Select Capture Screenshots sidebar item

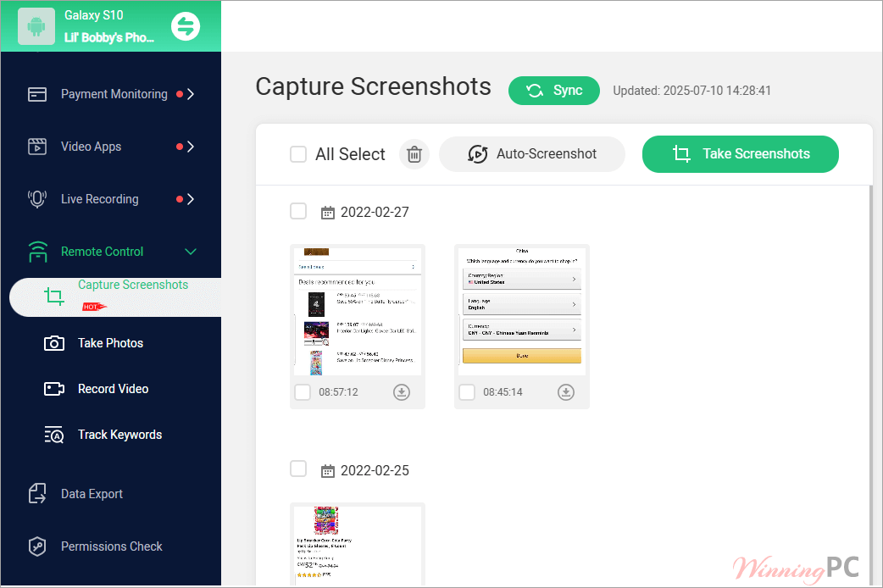115,297
